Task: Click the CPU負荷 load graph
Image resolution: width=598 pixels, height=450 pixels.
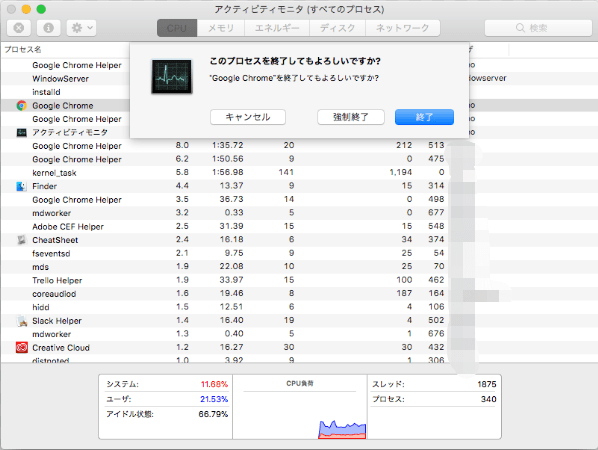Action: click(x=300, y=407)
